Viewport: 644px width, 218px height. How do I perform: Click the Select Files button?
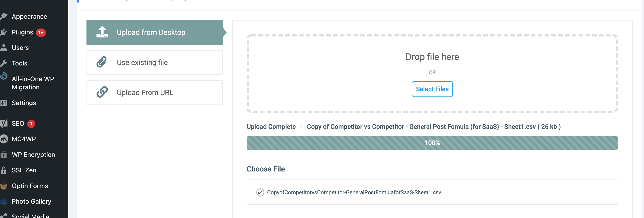pos(432,89)
